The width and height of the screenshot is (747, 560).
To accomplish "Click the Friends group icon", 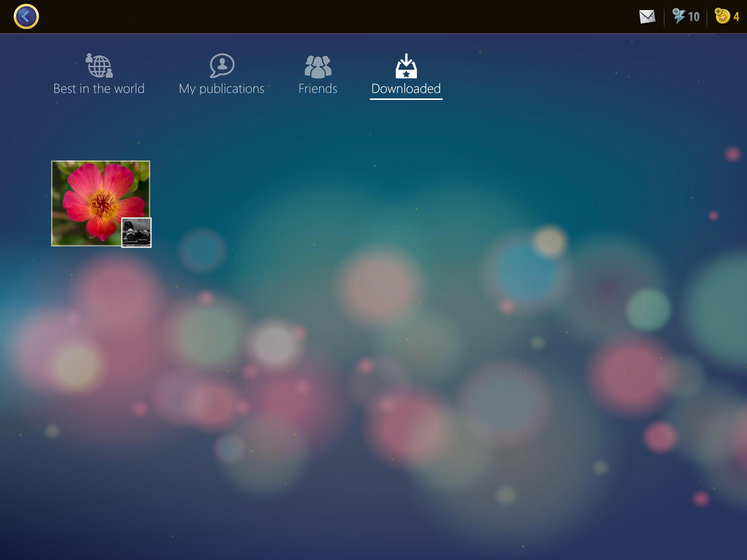I will click(318, 67).
